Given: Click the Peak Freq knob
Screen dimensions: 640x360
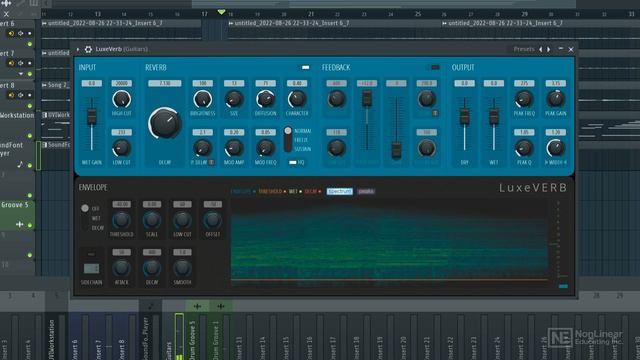Looking at the screenshot, I should (524, 99).
